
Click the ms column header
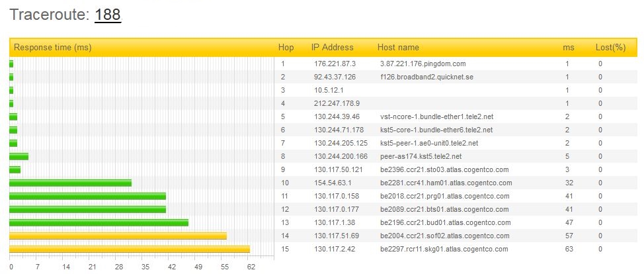[x=569, y=48]
